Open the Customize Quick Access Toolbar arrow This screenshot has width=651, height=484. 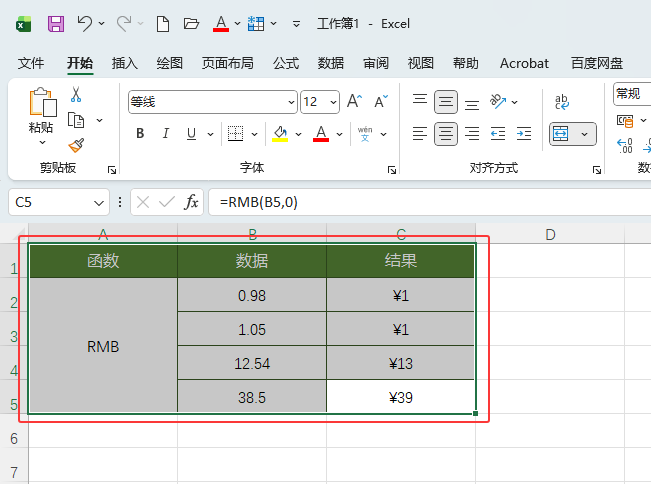[296, 24]
